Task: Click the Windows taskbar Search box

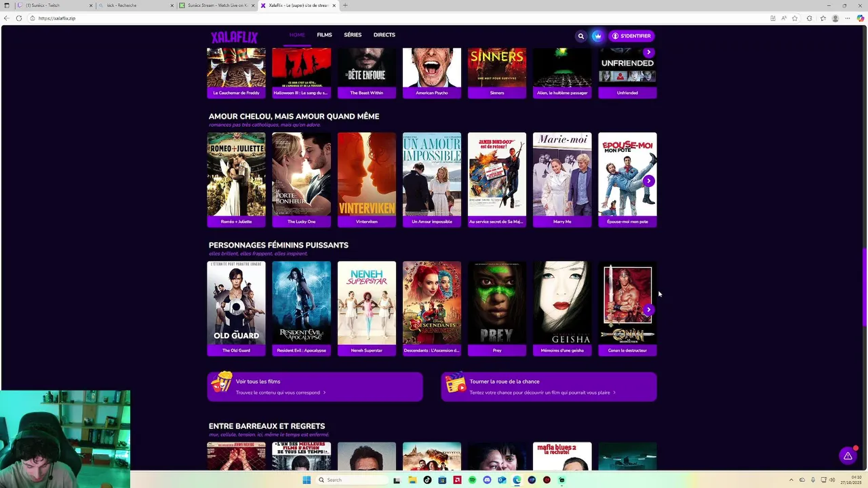Action: click(351, 480)
